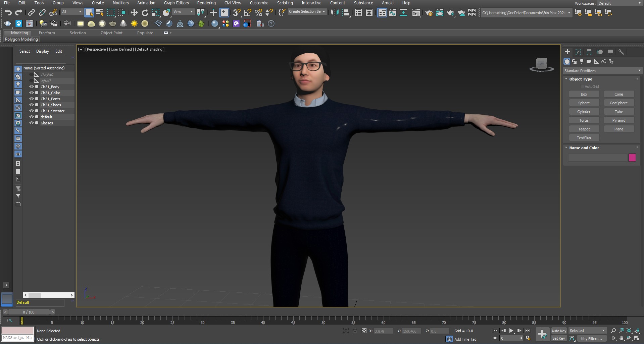Collapse the Object Type rollout

[581, 79]
